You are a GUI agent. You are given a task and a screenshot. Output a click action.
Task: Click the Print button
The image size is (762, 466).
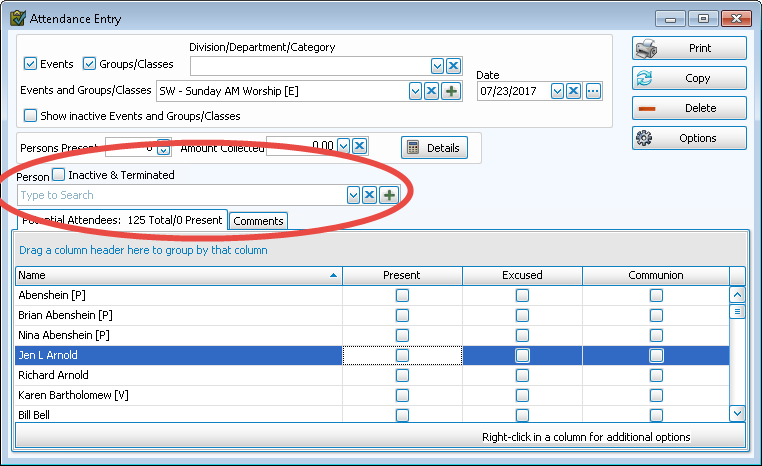point(689,48)
